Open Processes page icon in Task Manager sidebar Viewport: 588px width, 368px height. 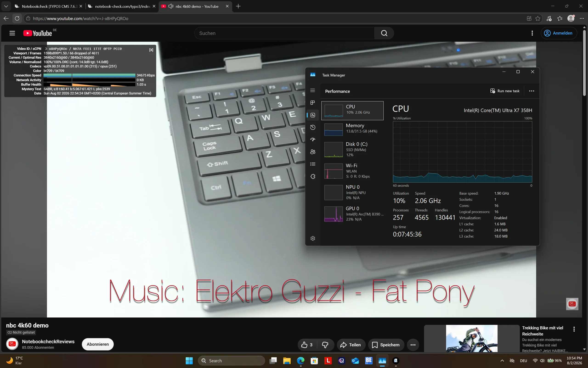[x=313, y=103]
